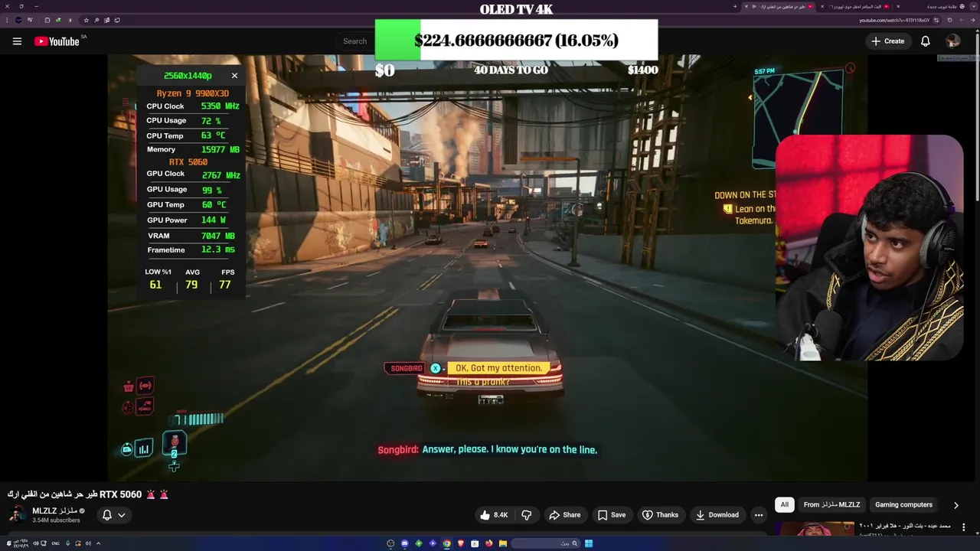Select the Gaming computers filter chip

click(x=903, y=505)
